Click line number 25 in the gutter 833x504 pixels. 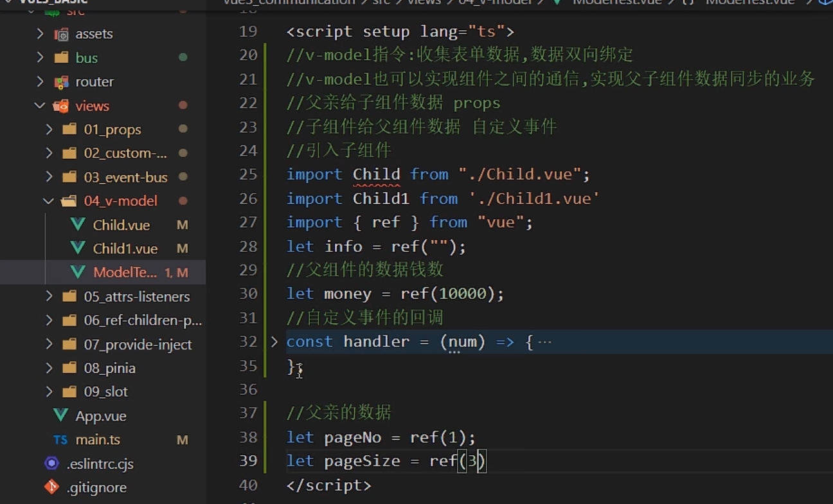(x=248, y=175)
